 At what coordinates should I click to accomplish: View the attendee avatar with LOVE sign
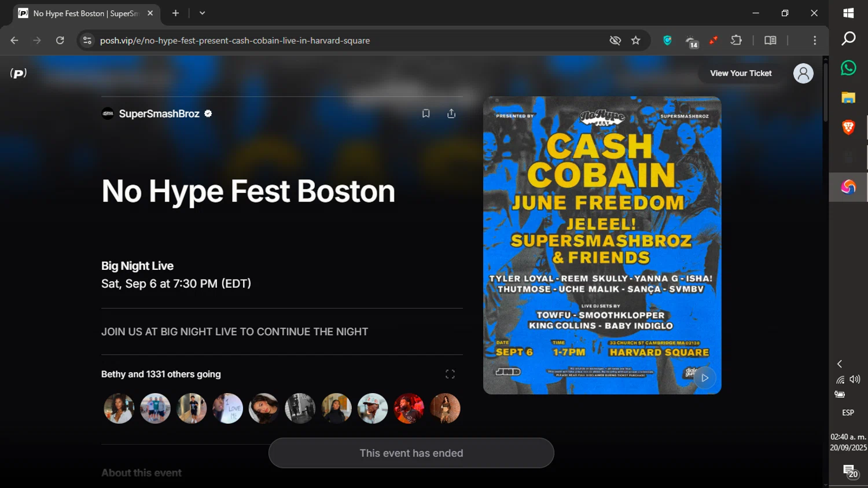[227, 409]
